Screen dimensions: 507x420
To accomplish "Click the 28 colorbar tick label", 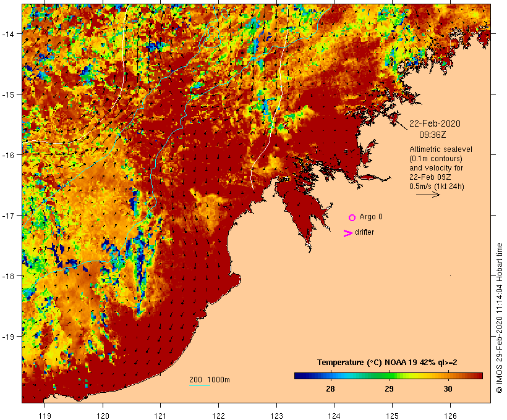I will (330, 388).
